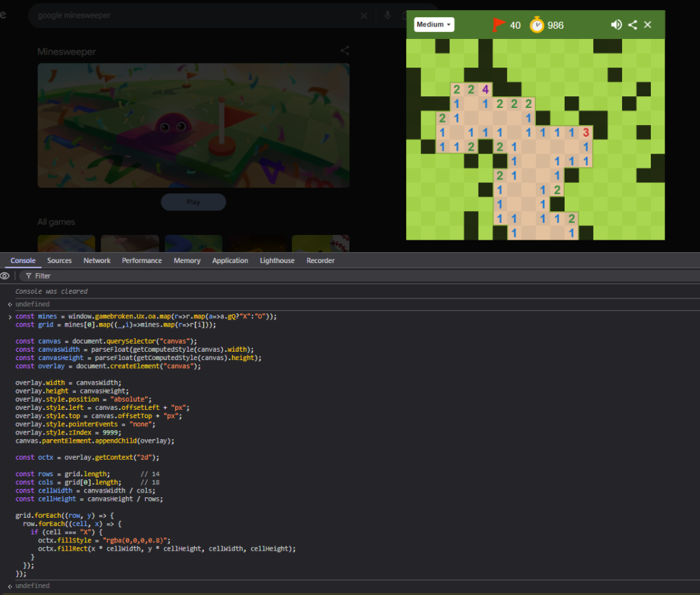Share the Minesweeper card on search page

pyautogui.click(x=345, y=51)
